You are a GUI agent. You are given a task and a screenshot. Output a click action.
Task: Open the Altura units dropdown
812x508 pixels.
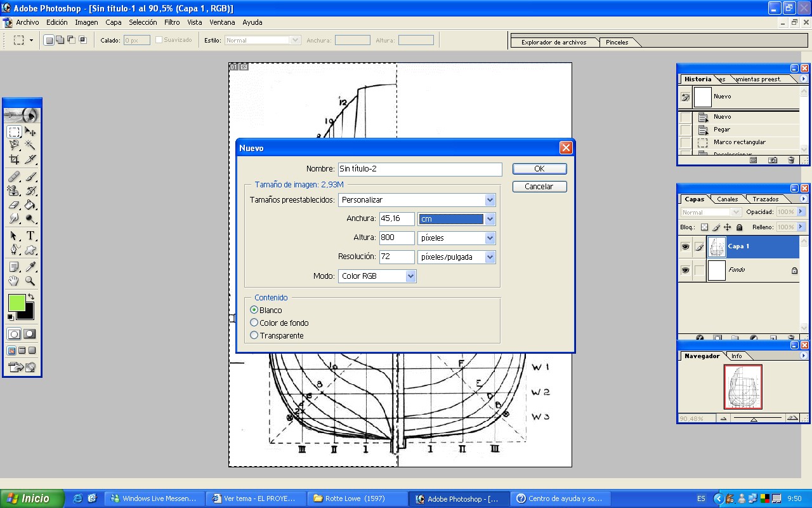tap(490, 238)
